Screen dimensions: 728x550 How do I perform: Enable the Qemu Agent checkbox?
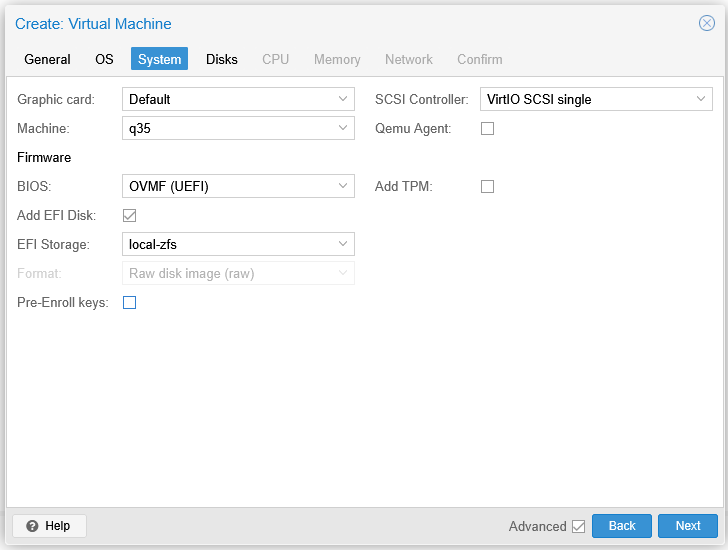coord(488,128)
